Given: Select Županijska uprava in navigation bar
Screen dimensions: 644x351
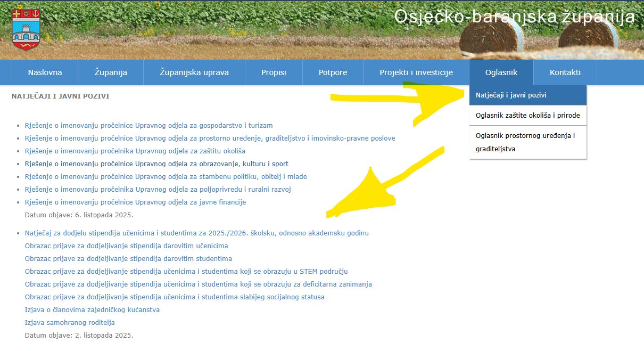Looking at the screenshot, I should (194, 72).
